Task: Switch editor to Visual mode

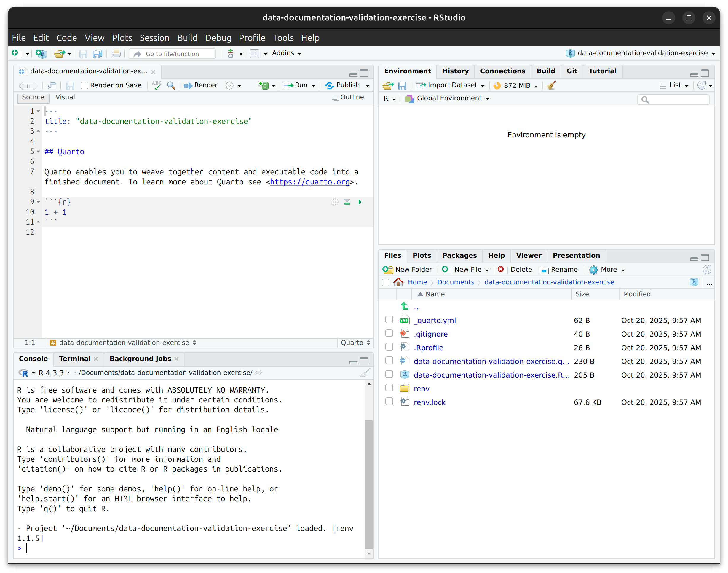Action: (x=65, y=97)
